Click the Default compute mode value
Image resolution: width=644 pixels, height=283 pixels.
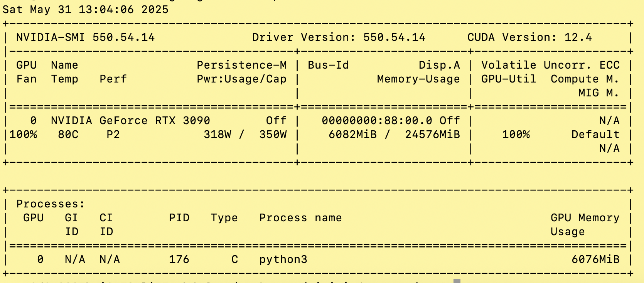coord(595,135)
